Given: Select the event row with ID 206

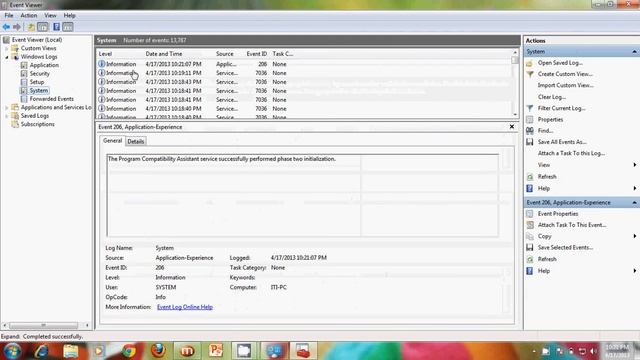Looking at the screenshot, I should coord(304,64).
